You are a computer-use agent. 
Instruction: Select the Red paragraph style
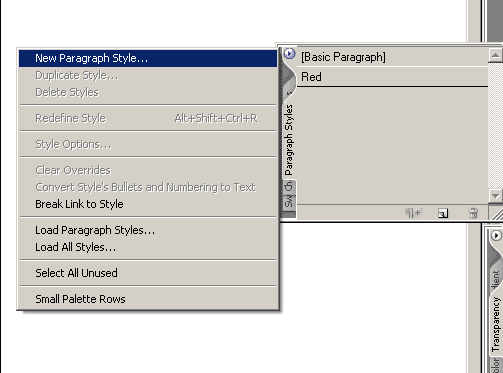392,77
